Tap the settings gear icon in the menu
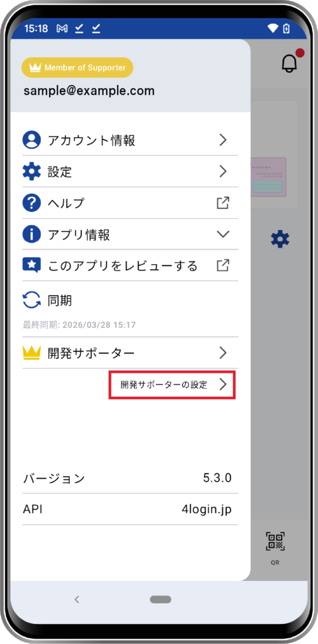This screenshot has width=318, height=644. (x=31, y=171)
